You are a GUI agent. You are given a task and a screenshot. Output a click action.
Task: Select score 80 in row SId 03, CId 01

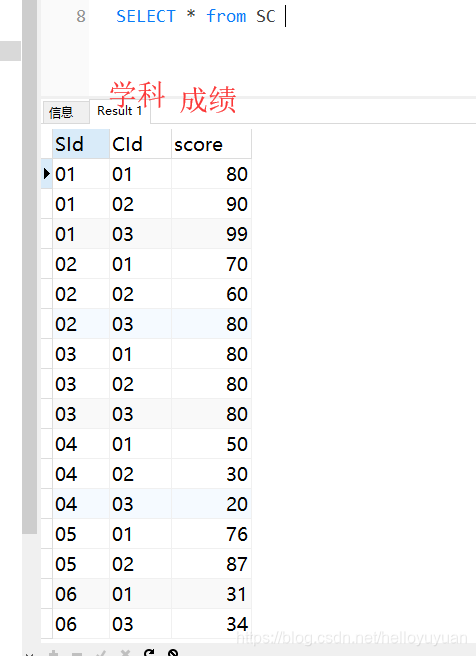211,354
